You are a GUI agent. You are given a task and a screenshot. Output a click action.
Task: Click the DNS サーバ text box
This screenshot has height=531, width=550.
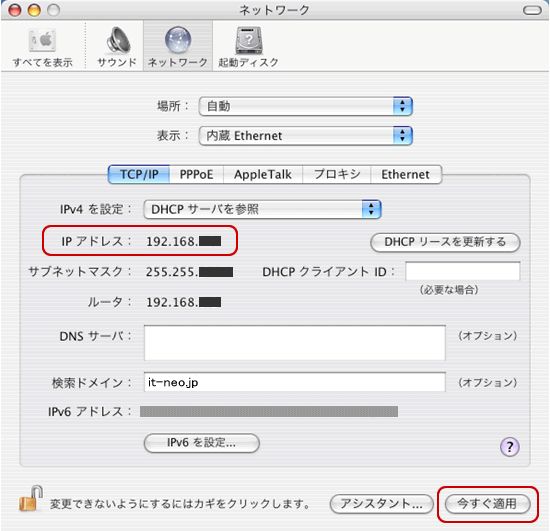[295, 343]
